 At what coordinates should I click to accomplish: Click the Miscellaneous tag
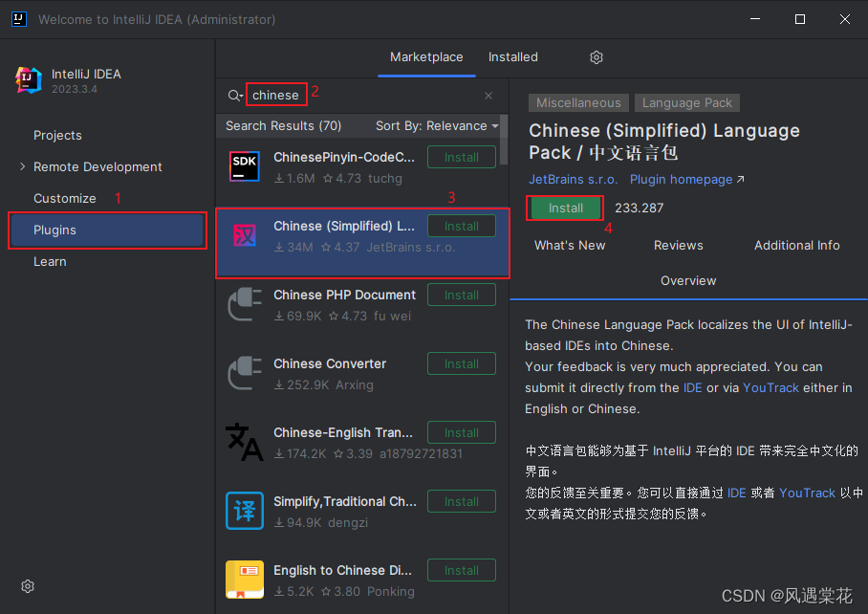pos(578,103)
